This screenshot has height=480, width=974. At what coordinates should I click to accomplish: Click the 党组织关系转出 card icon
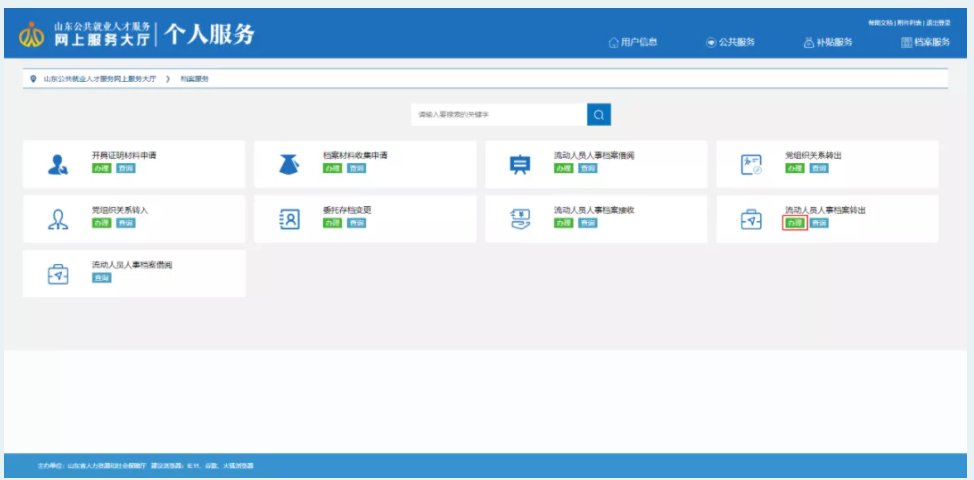tap(751, 165)
